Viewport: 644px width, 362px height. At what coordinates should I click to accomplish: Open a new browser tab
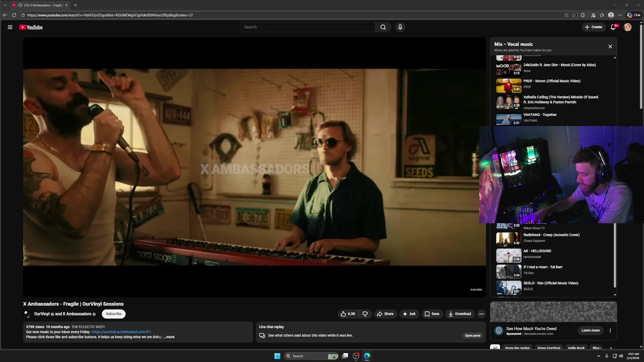pos(75,5)
